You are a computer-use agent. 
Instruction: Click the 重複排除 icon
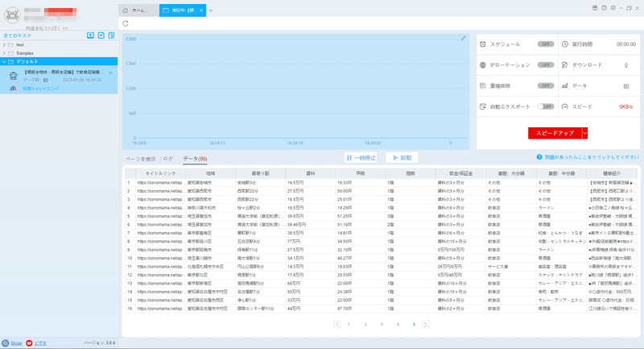(x=483, y=86)
